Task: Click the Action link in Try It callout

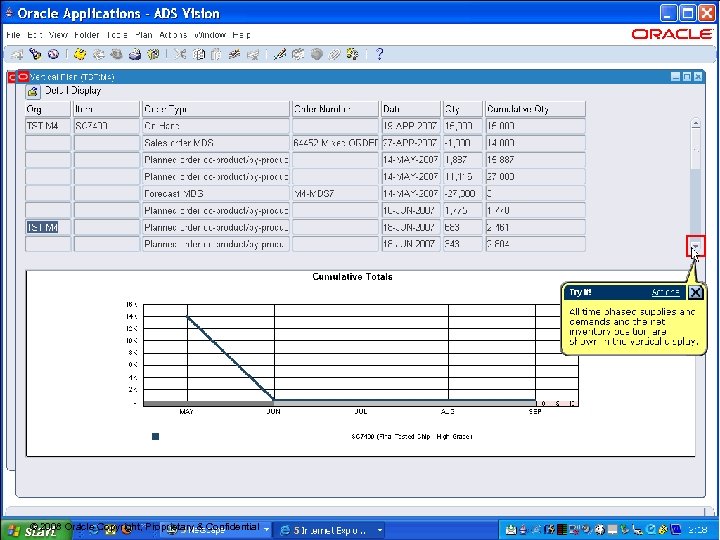Action: (665, 292)
